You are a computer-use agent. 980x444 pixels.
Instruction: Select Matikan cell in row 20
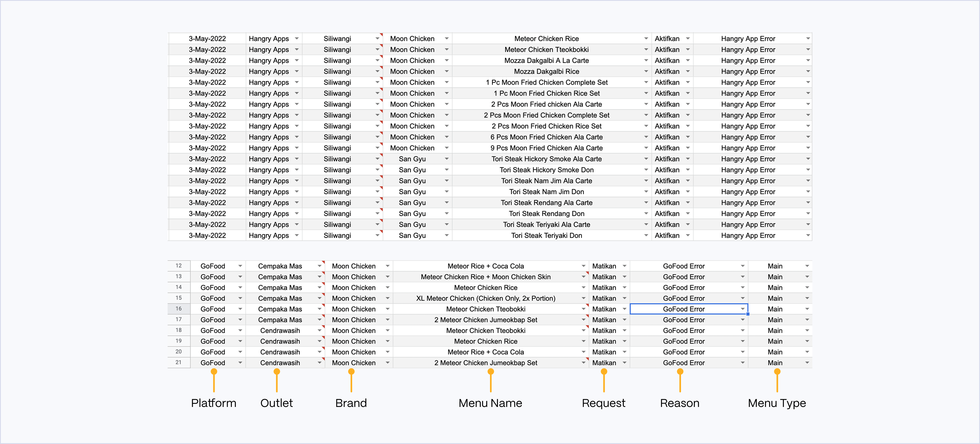[x=609, y=352]
